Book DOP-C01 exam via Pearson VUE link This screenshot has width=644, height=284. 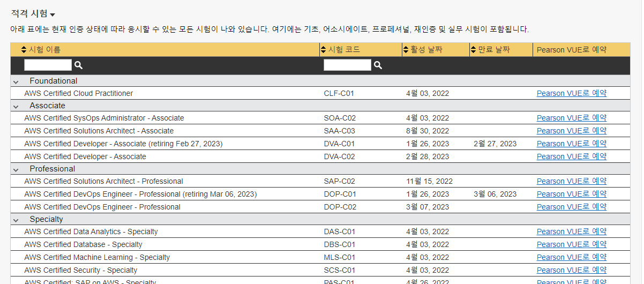[x=572, y=194]
